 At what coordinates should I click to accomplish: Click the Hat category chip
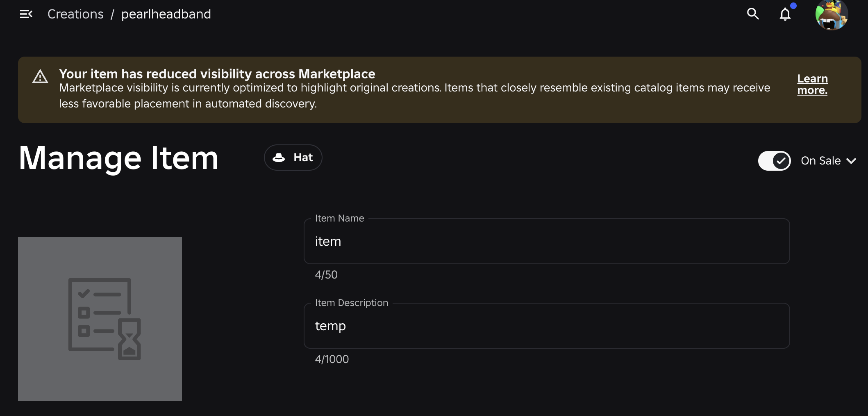[293, 158]
